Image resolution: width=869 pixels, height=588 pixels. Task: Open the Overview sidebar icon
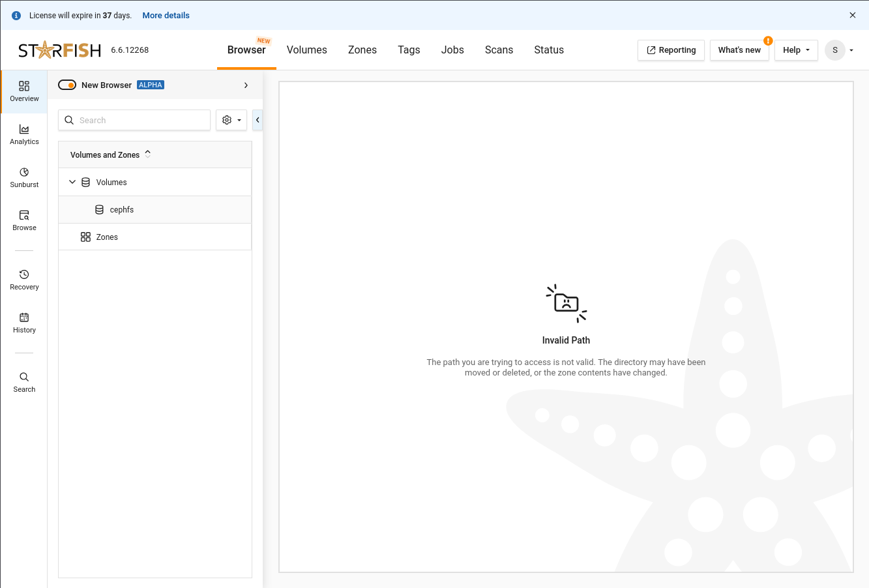(24, 91)
